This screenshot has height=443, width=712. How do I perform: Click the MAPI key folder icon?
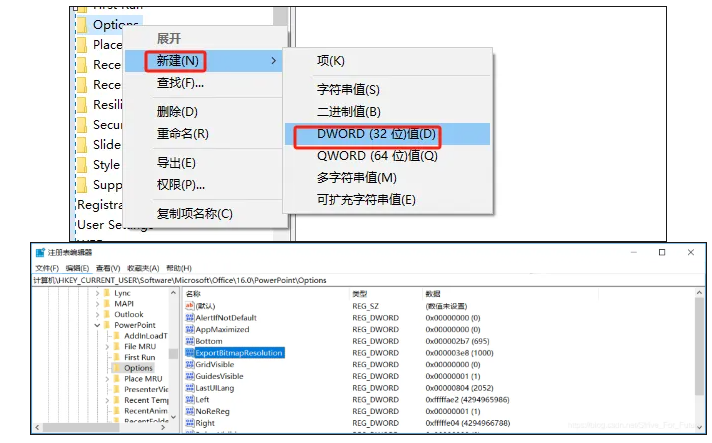point(107,304)
